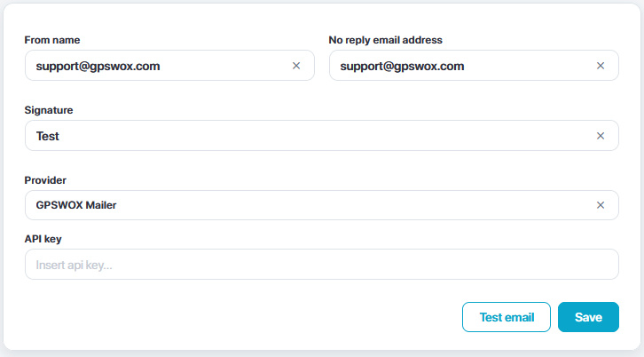The width and height of the screenshot is (644, 357).
Task: Clear the No reply email address field
Action: [601, 66]
